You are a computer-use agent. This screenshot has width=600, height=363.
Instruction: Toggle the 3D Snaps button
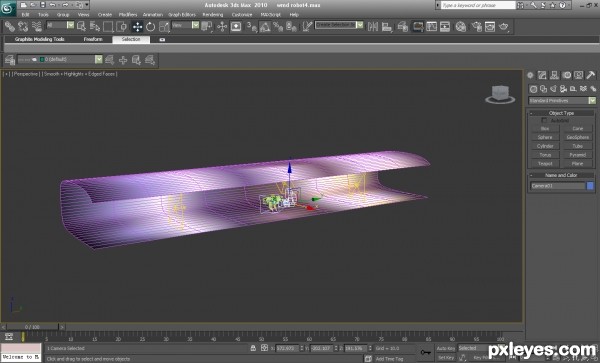[x=251, y=26]
